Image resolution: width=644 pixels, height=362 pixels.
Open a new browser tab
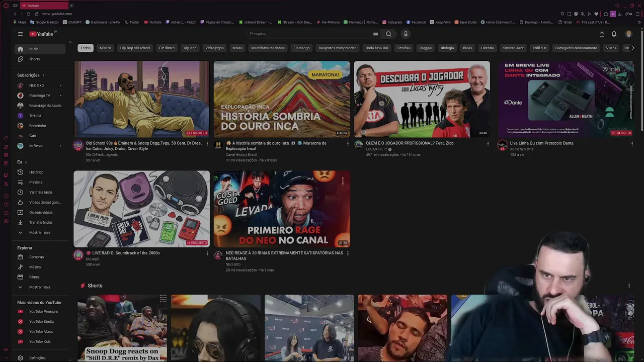pyautogui.click(x=71, y=6)
